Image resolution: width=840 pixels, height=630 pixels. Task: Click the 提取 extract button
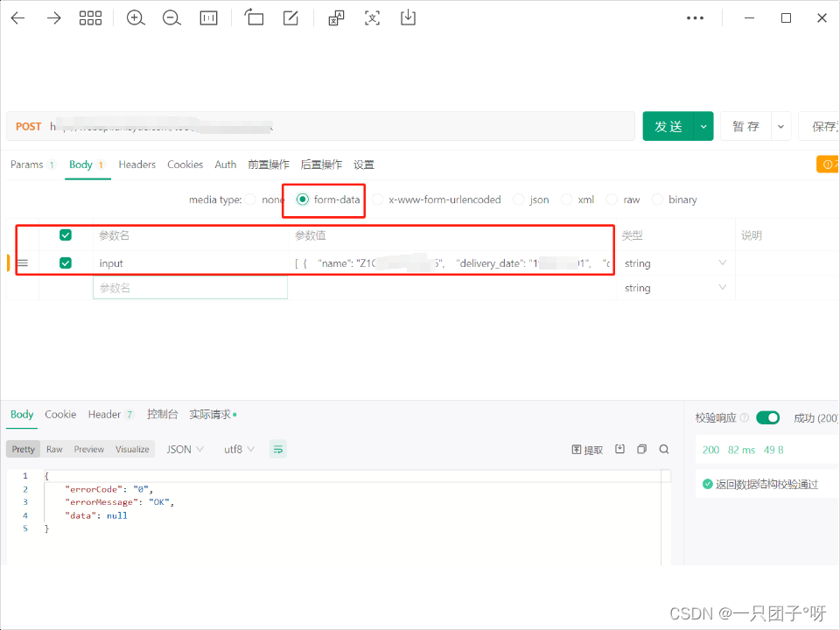pyautogui.click(x=586, y=448)
